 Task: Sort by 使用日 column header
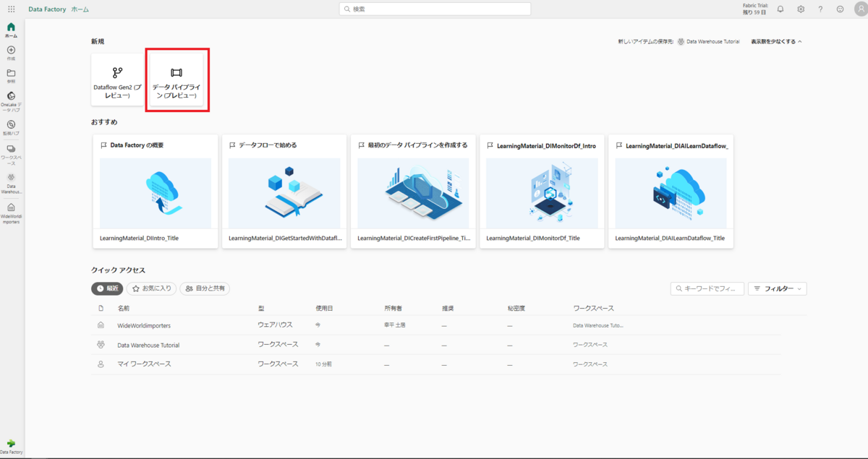[x=323, y=308]
